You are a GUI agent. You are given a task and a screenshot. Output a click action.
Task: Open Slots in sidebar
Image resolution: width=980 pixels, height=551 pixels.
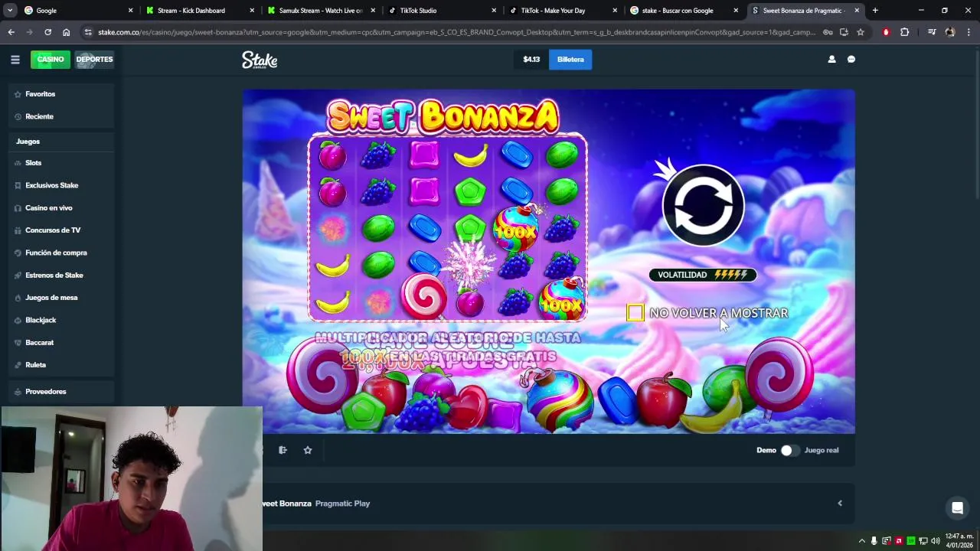(x=61, y=163)
